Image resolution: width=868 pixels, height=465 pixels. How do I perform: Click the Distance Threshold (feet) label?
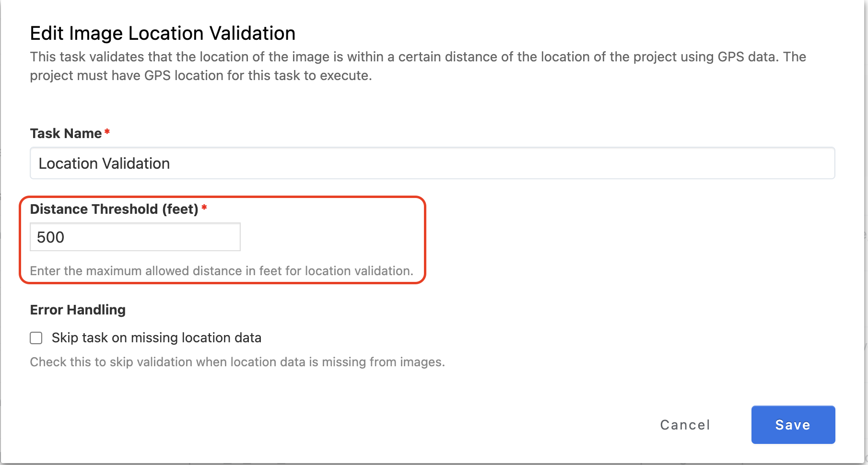[x=114, y=209]
